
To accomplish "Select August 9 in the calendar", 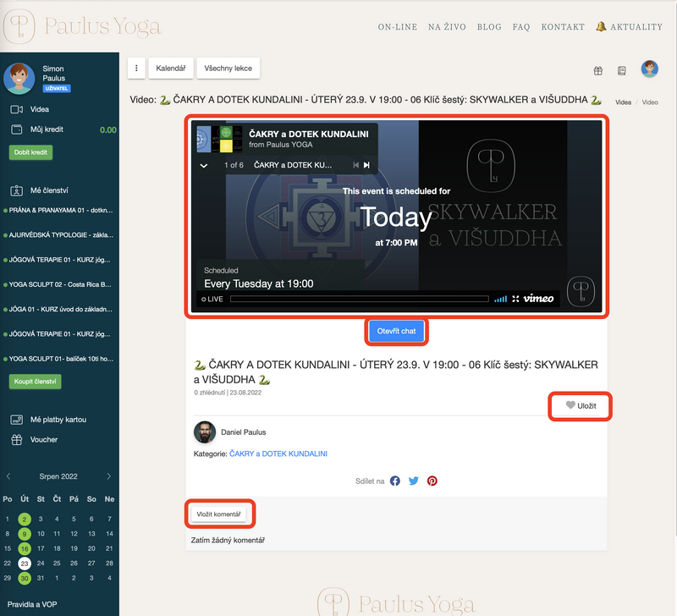I will click(x=25, y=534).
